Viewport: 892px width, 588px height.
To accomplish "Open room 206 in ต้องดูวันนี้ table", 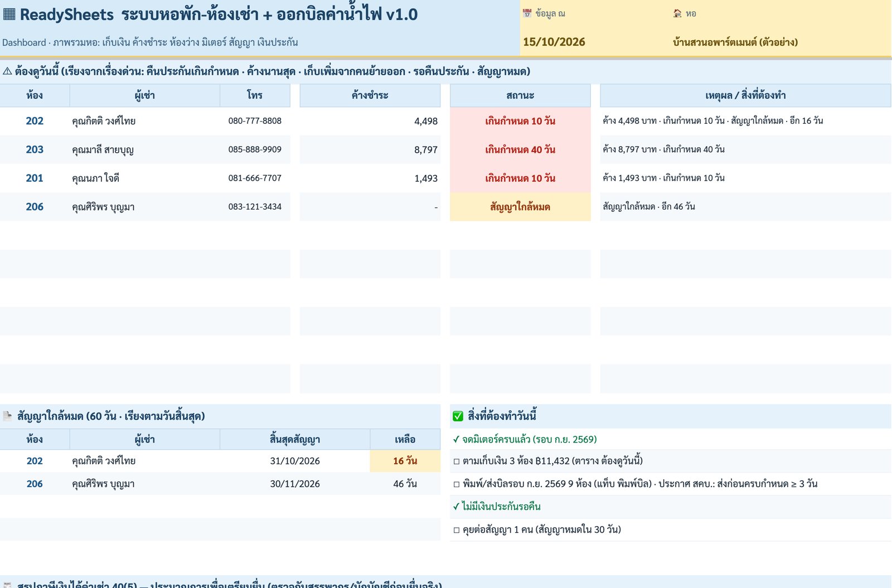I will (x=35, y=207).
